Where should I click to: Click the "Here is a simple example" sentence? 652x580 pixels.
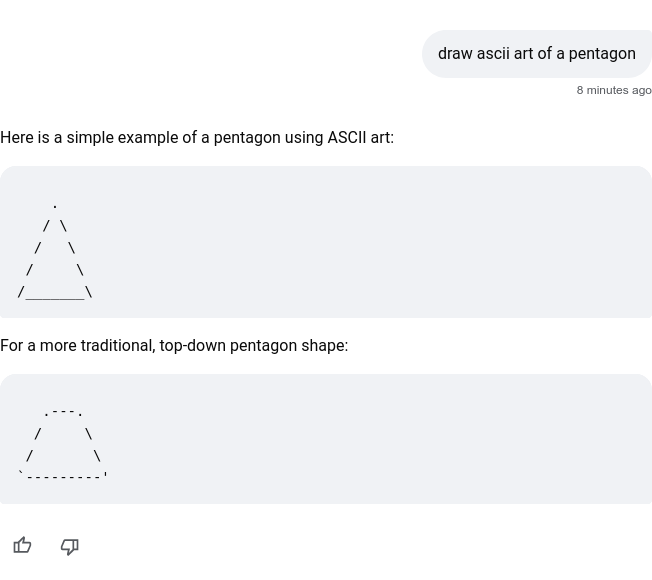[197, 138]
